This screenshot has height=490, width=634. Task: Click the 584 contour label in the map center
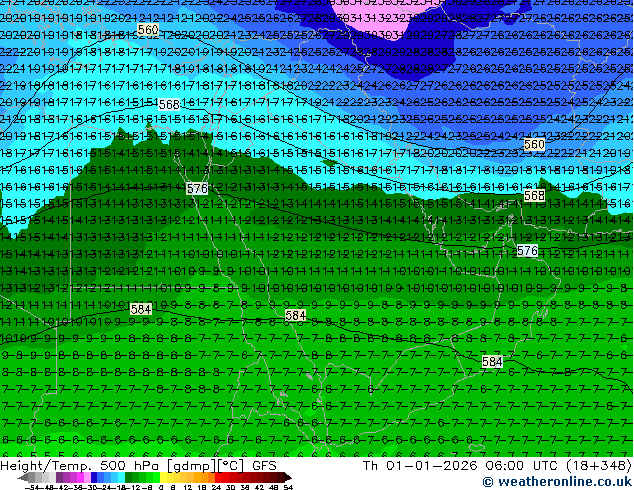tap(295, 315)
